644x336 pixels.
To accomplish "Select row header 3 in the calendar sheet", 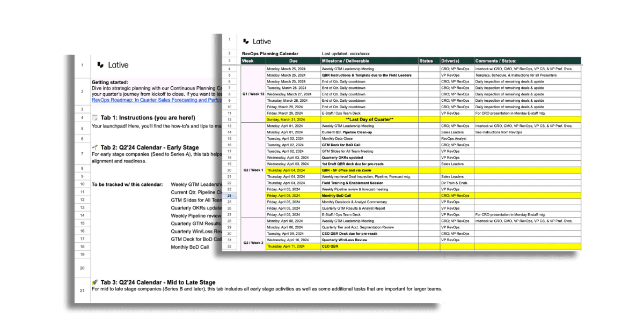I will tap(229, 61).
